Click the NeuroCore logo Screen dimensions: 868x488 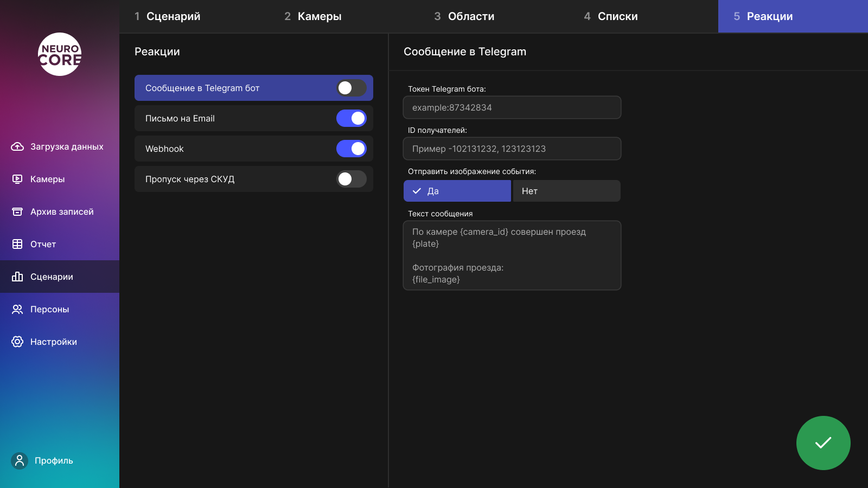pyautogui.click(x=60, y=54)
